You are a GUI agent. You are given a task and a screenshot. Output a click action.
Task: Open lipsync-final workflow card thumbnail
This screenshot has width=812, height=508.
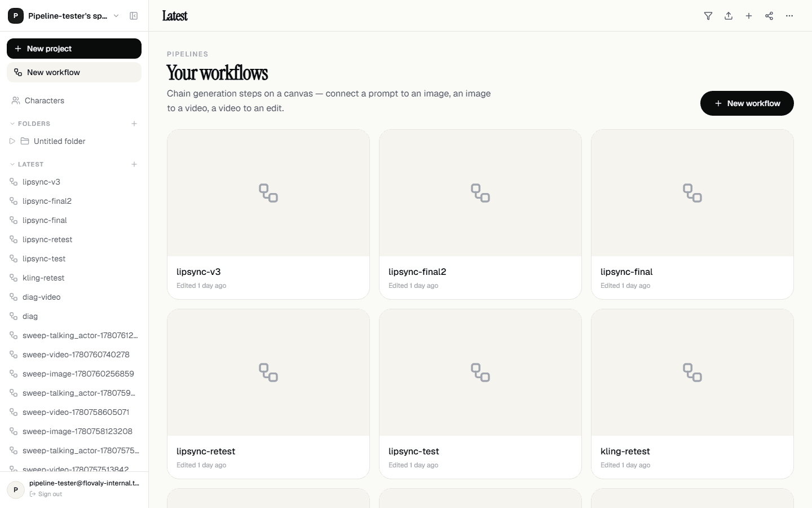692,193
